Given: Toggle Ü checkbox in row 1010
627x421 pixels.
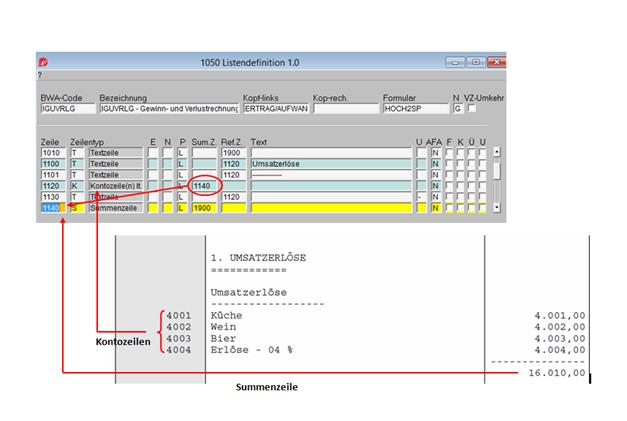Looking at the screenshot, I should [x=471, y=153].
